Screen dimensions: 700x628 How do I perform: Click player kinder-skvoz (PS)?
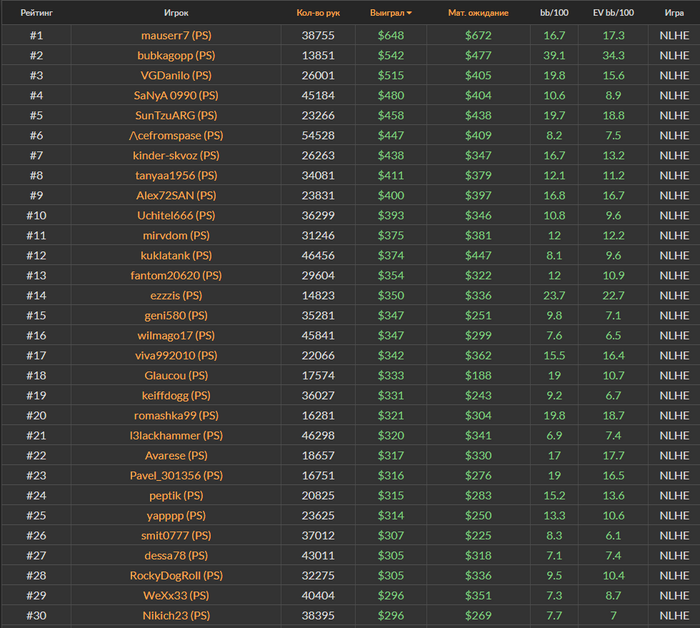[x=176, y=155]
